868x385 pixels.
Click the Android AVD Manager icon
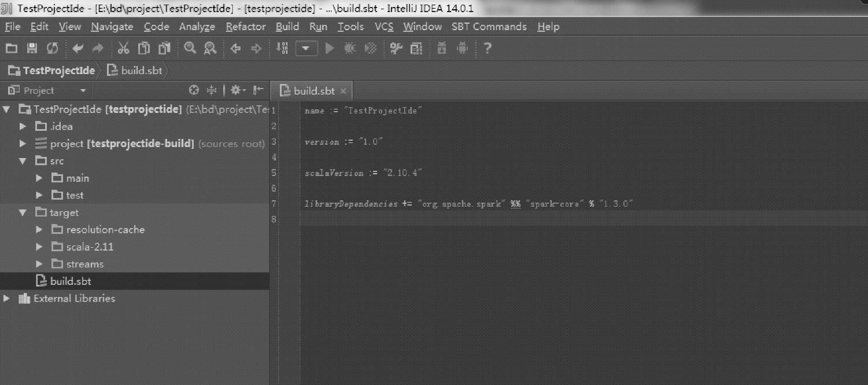pos(462,49)
